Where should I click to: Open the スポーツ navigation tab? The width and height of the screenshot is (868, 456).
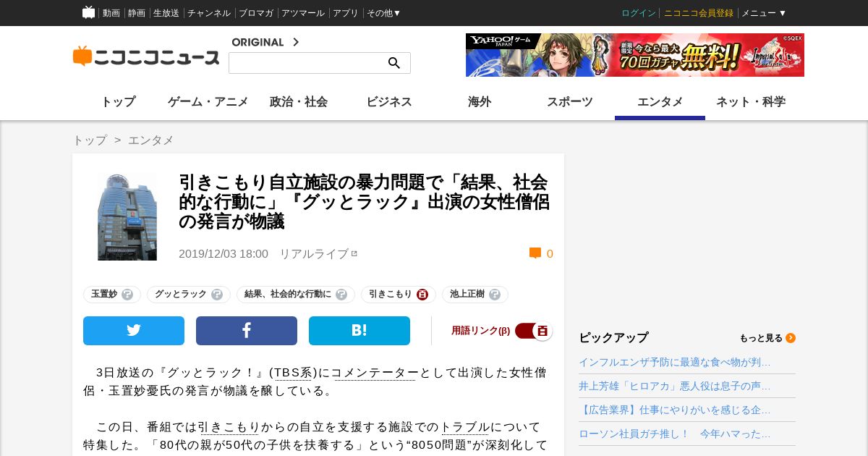570,102
